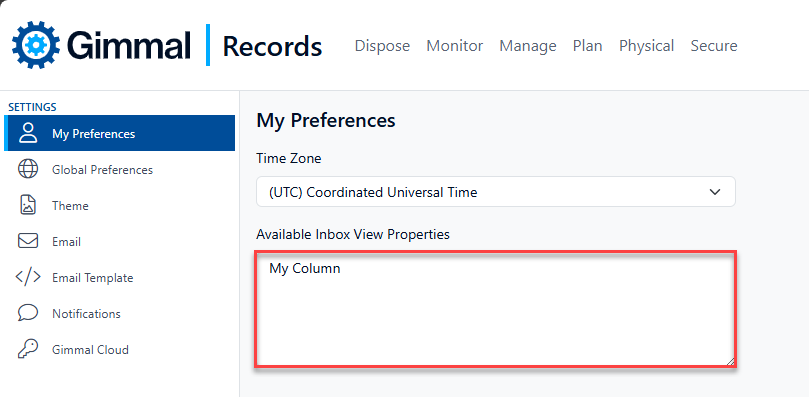This screenshot has width=809, height=397.
Task: Click the Email envelope icon
Action: pos(28,242)
